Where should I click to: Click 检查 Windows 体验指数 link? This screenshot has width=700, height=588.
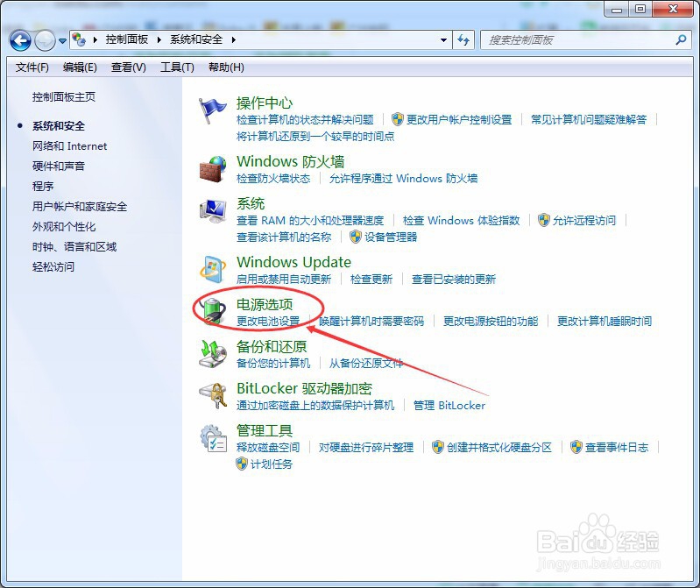[x=461, y=221]
